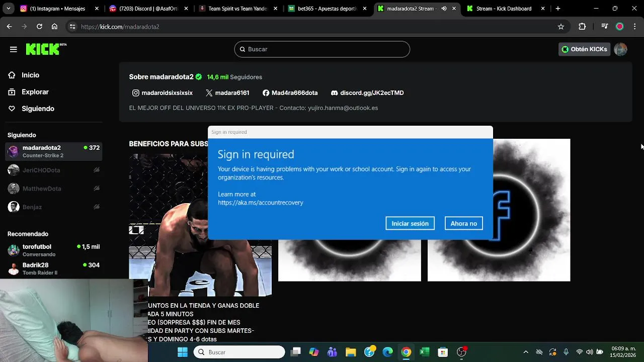
Task: Show hidden system tray icons
Action: 526,352
